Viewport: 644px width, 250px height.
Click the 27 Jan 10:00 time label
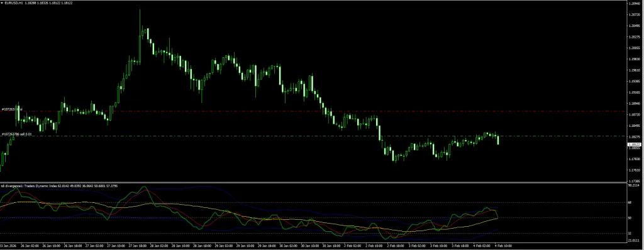116,246
